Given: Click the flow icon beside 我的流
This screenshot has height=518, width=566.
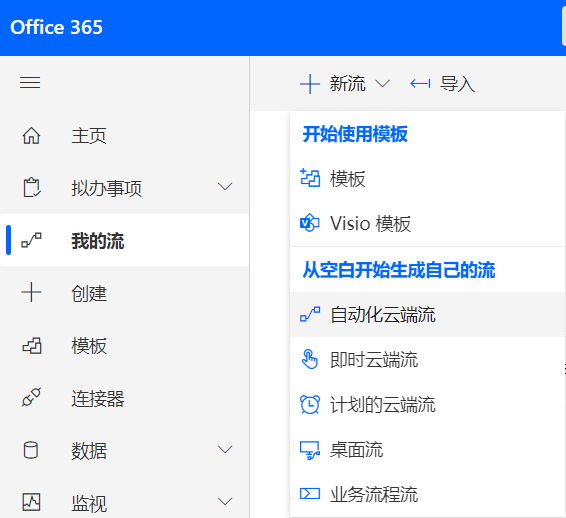Looking at the screenshot, I should [31, 240].
